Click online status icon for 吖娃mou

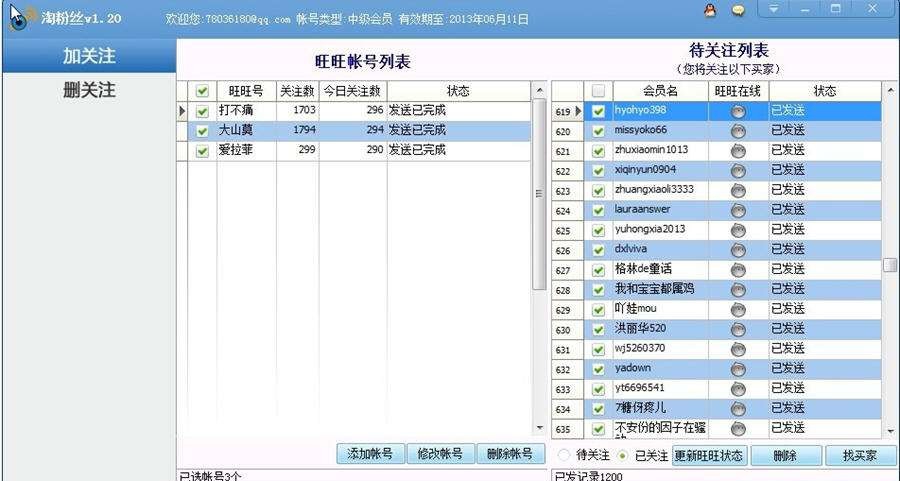tap(738, 310)
